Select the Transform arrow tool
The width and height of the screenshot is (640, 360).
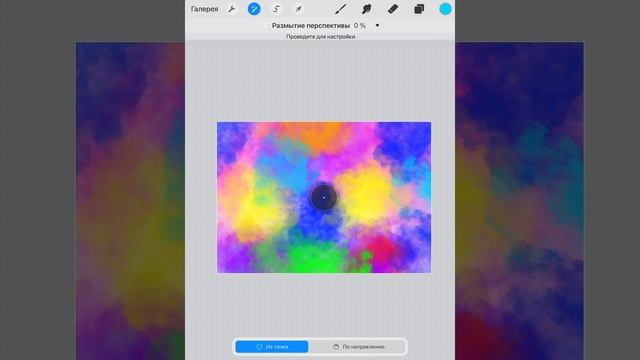[299, 9]
